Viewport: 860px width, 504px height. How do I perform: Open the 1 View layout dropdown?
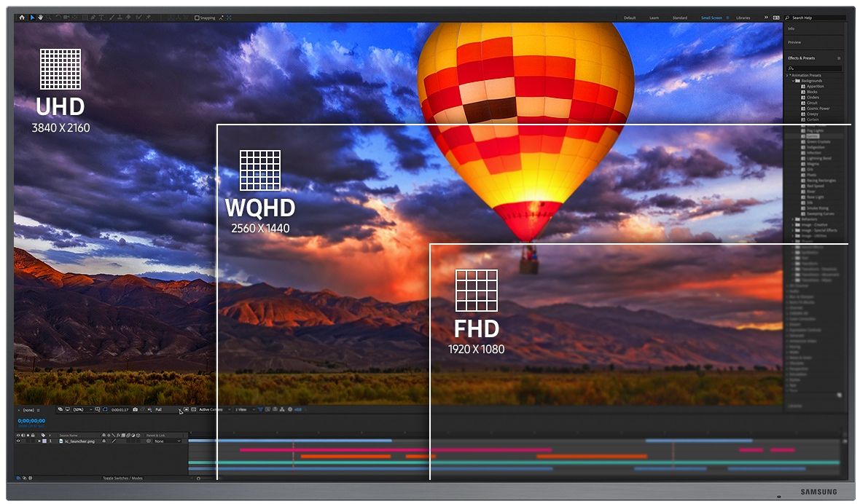point(245,410)
